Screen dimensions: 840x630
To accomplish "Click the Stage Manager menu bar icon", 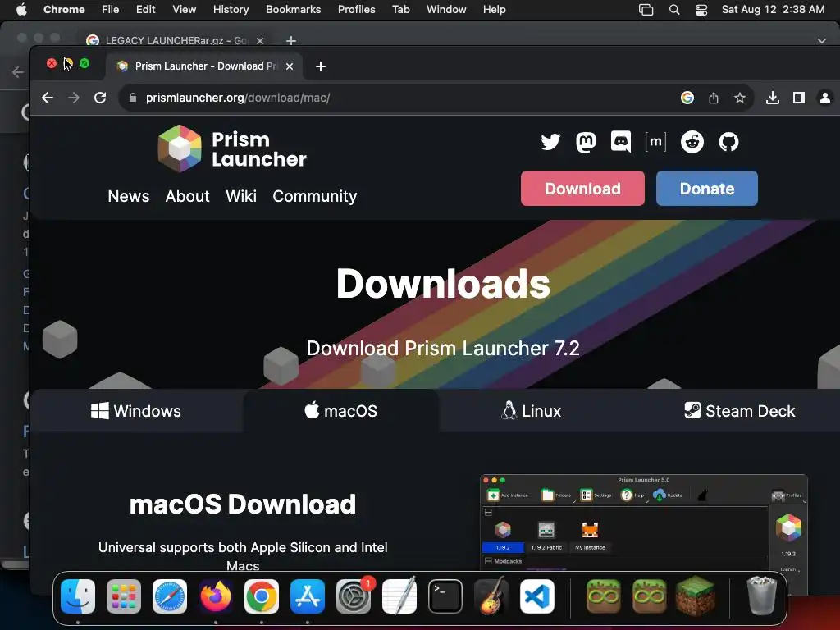I will tap(646, 10).
